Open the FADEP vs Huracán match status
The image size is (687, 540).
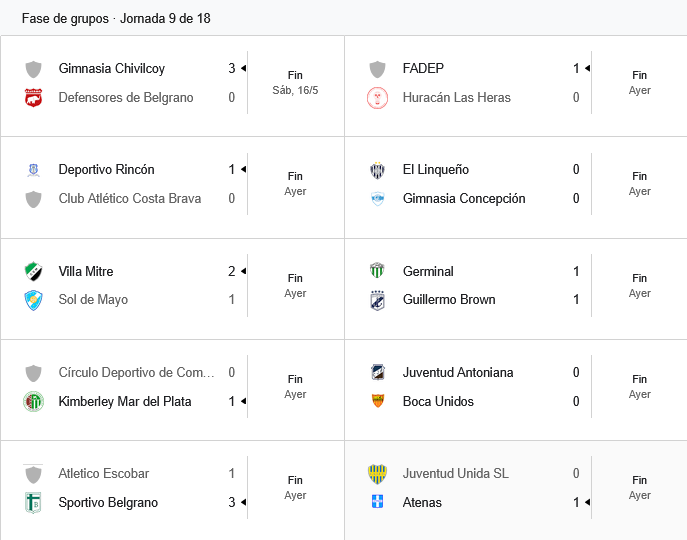[x=639, y=83]
